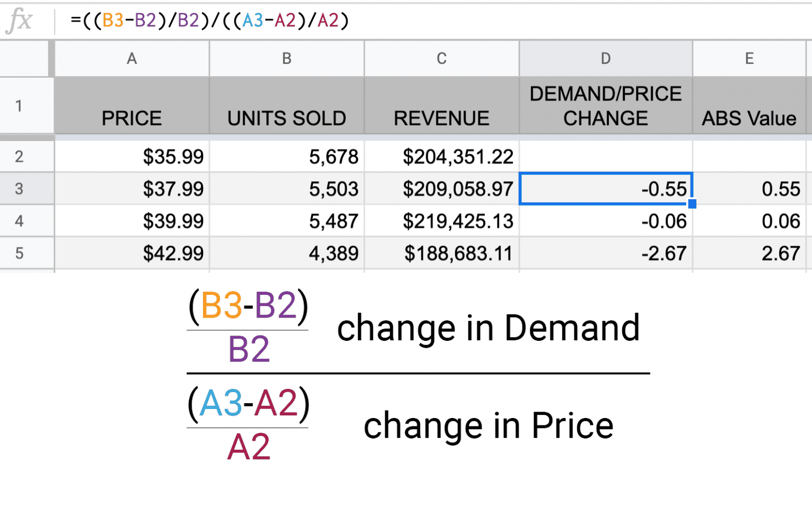
Task: Click the DEMAND/PRICE CHANGE header cell
Action: (x=605, y=106)
